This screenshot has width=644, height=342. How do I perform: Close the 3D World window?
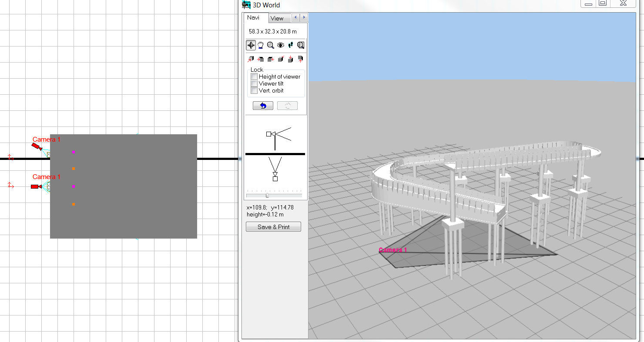click(x=623, y=3)
